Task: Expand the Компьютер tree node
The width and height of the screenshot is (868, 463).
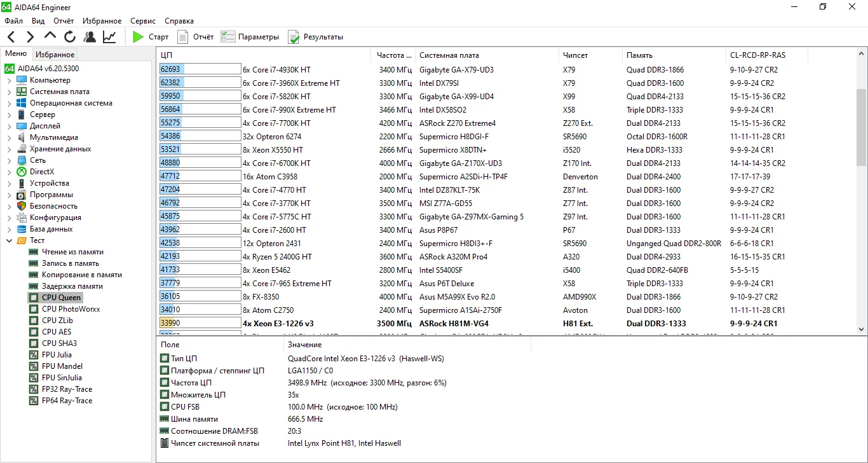Action: click(x=9, y=80)
